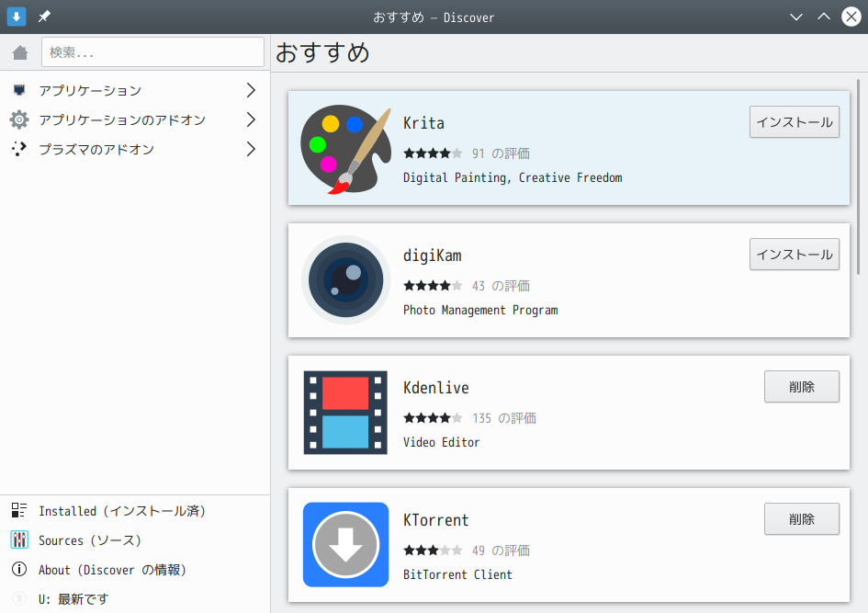Click digiKam's 43 の評価 review count

pos(501,286)
